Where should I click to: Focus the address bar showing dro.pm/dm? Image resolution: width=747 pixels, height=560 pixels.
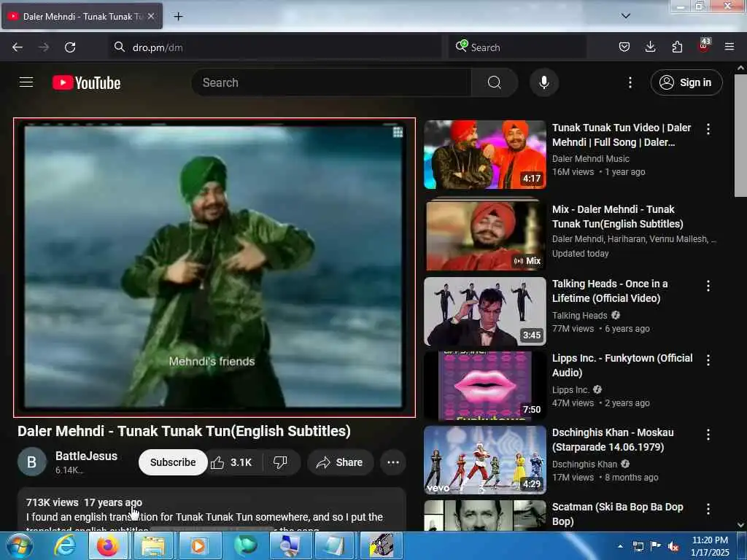pos(275,47)
